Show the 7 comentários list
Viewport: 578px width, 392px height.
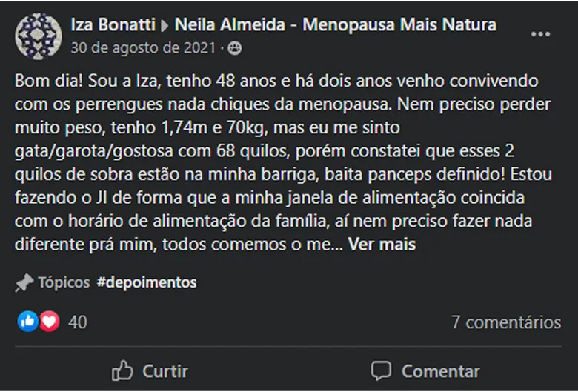coord(506,322)
